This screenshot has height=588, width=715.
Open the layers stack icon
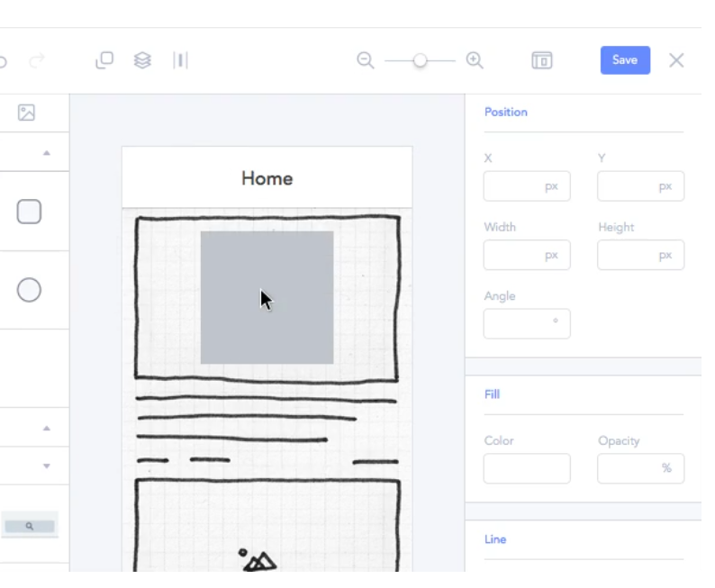[x=142, y=60]
